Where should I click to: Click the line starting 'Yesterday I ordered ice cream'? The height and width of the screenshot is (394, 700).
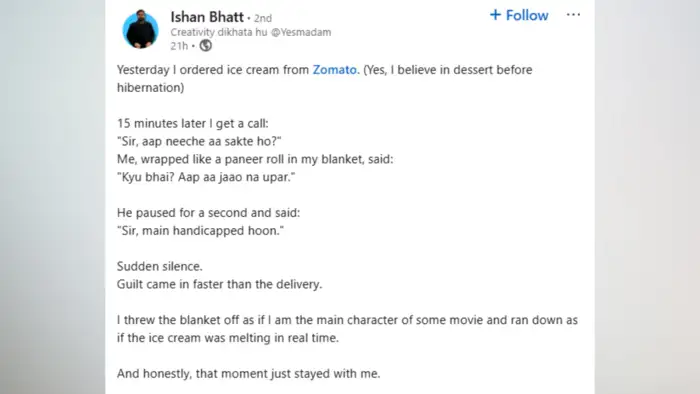click(325, 79)
